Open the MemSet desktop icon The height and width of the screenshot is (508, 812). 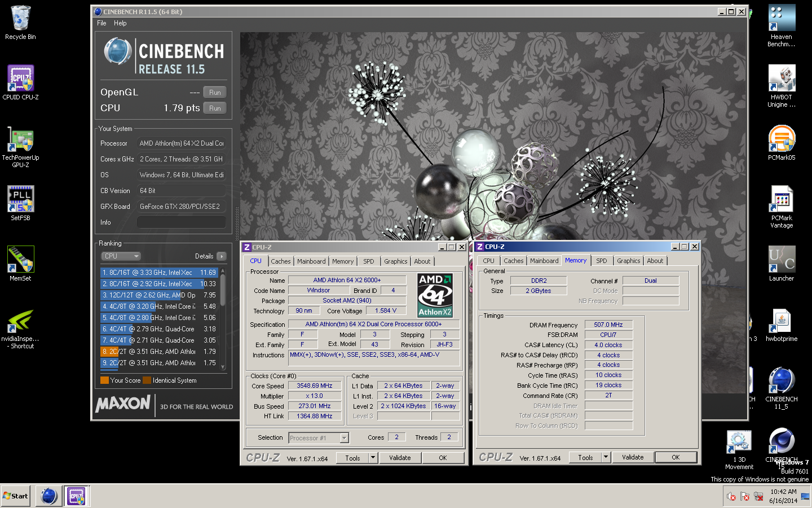tap(20, 264)
